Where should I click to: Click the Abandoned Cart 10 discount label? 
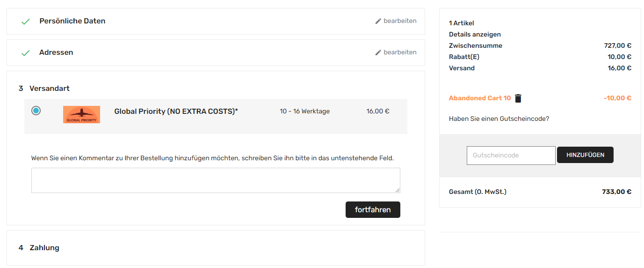coord(480,98)
